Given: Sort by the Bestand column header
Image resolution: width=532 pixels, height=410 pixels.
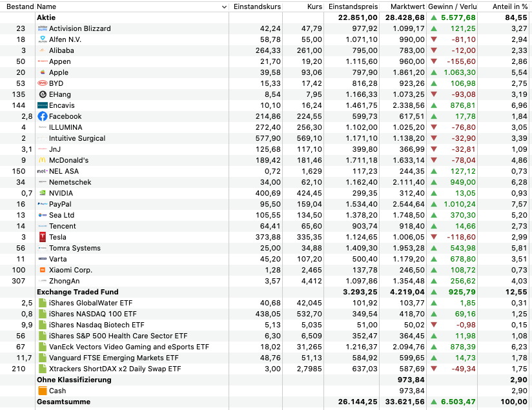Looking at the screenshot, I should (20, 6).
